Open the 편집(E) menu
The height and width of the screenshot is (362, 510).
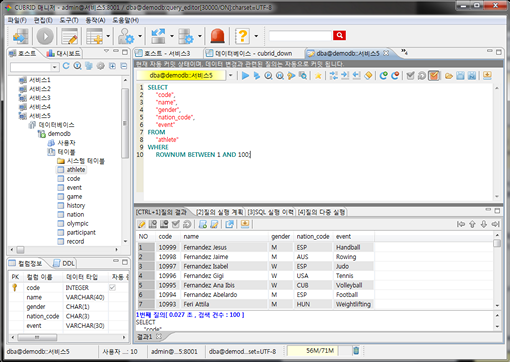click(43, 20)
